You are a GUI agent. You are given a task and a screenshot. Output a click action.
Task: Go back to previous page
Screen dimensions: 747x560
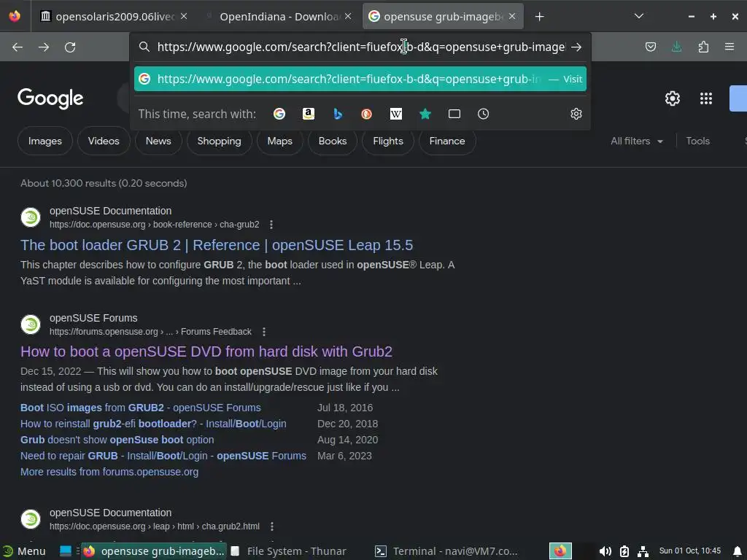[x=18, y=47]
